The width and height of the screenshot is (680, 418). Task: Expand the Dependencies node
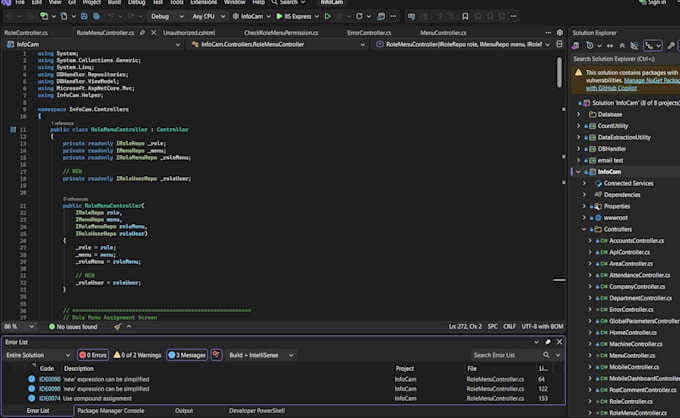[x=584, y=195]
